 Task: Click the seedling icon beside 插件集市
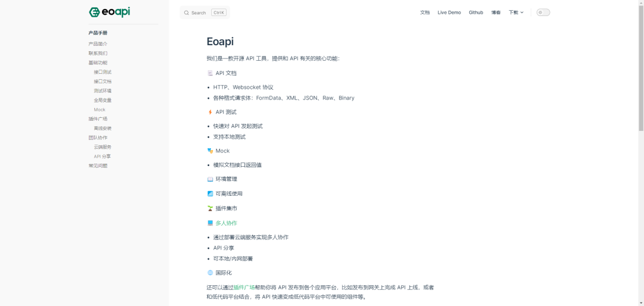click(210, 208)
